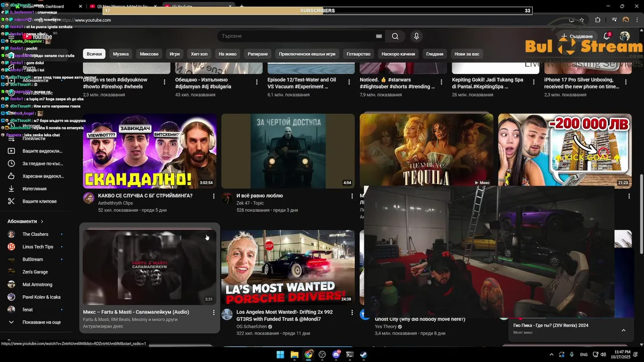The width and height of the screenshot is (644, 362).
Task: Open options for Episode 12/Test-Water and Oil short
Action: click(349, 82)
